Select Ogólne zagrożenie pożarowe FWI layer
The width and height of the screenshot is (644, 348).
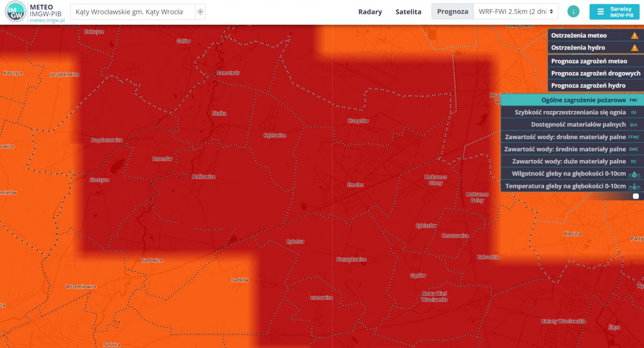pyautogui.click(x=572, y=100)
